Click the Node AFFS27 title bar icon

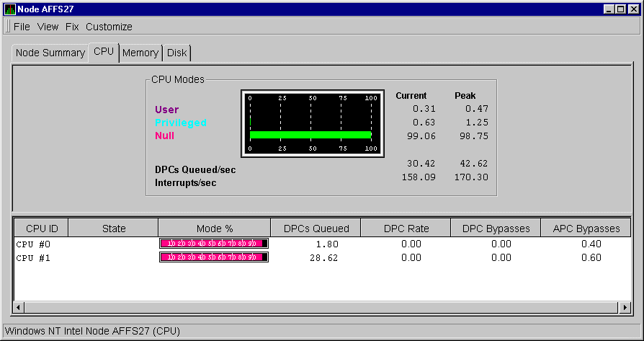tap(9, 9)
